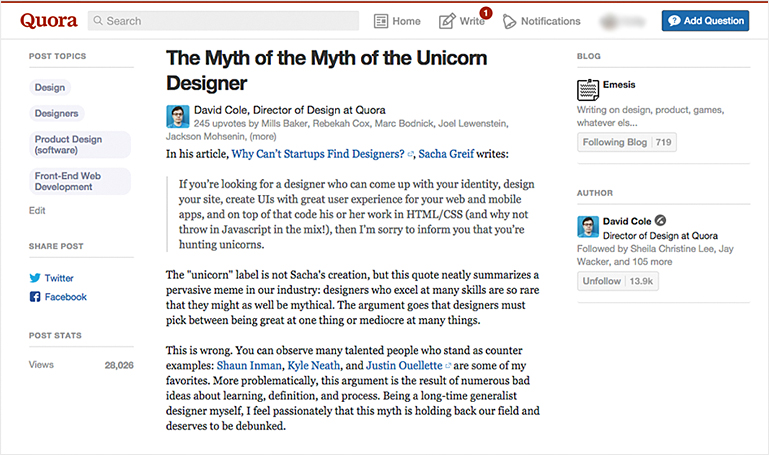Screen dimensions: 769x455
Task: Select the Designers topic tag
Action: (56, 113)
